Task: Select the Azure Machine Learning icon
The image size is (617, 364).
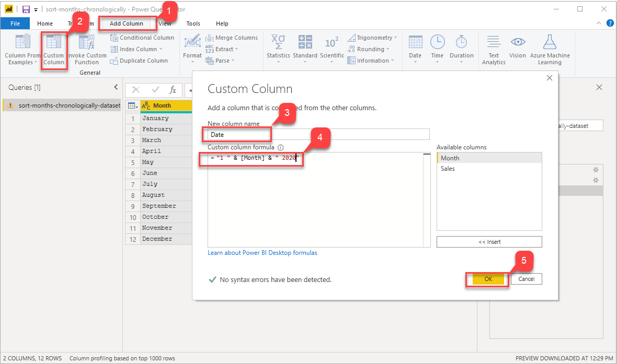Action: point(550,43)
